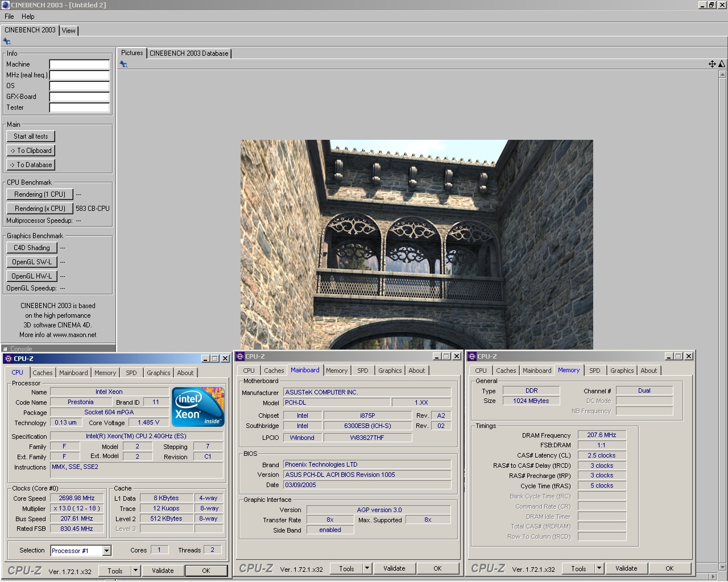This screenshot has width=728, height=582.
Task: Open Caches tab in left CPU-Z window
Action: click(x=43, y=373)
